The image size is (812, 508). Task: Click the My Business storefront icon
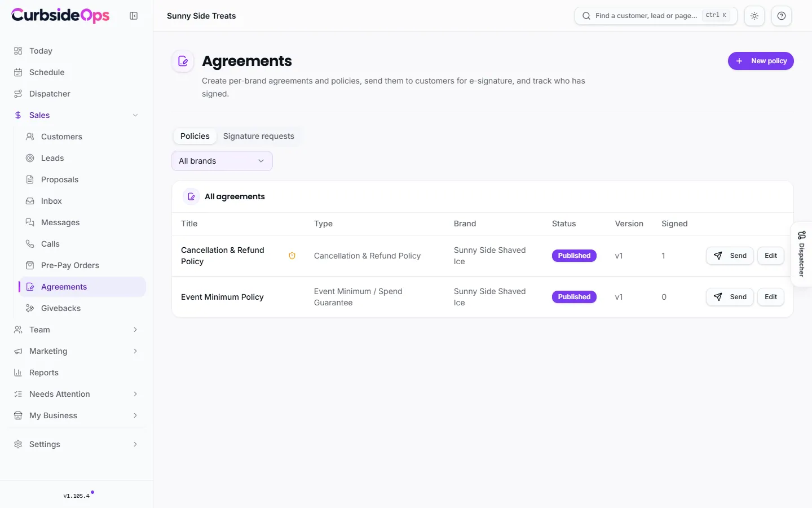(18, 415)
